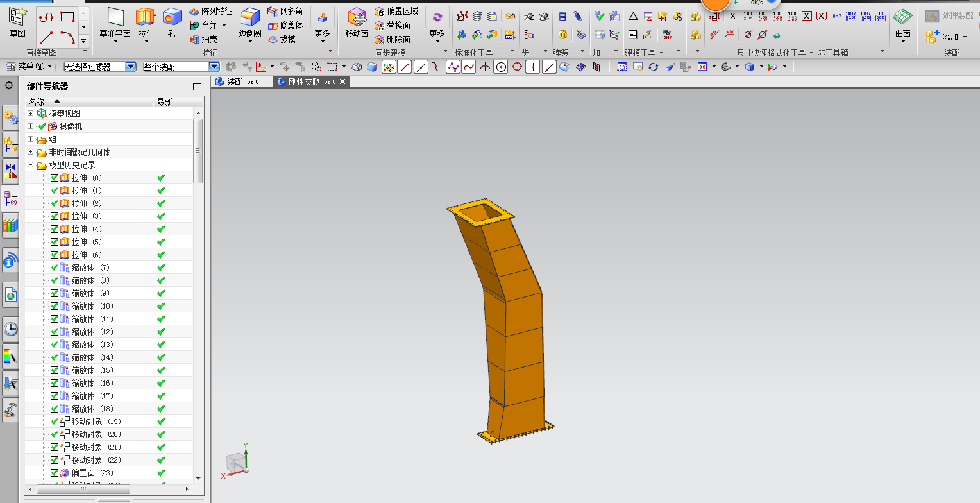This screenshot has width=980, height=503.
Task: Open the 无选择过滤器 dropdown
Action: pos(131,67)
